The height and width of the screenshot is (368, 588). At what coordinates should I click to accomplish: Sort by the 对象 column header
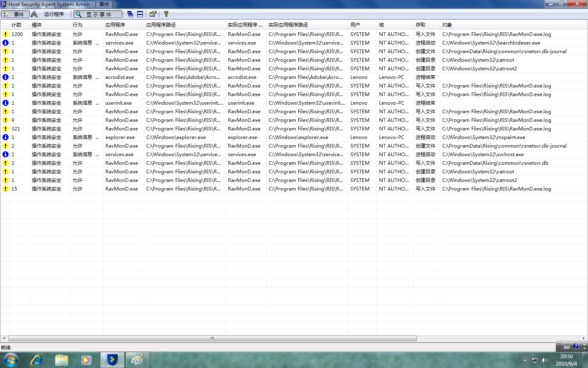tap(514, 25)
